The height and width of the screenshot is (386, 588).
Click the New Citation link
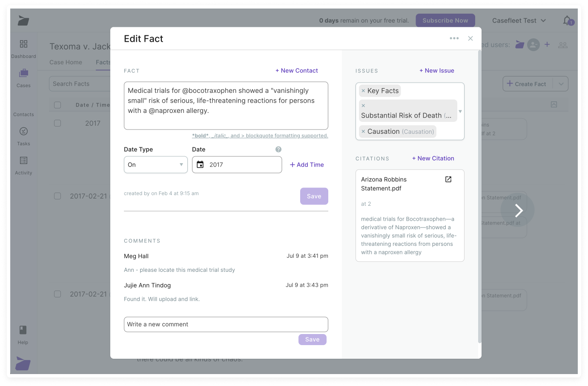click(x=433, y=158)
